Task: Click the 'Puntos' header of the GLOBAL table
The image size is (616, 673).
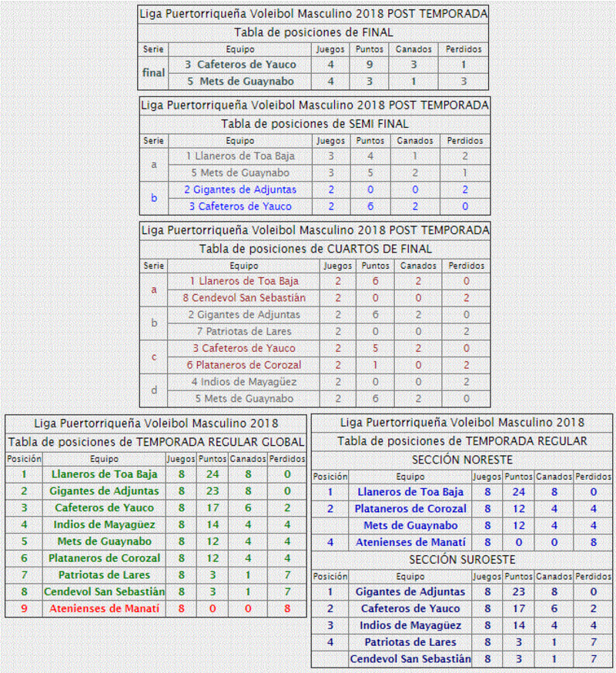Action: [x=213, y=459]
